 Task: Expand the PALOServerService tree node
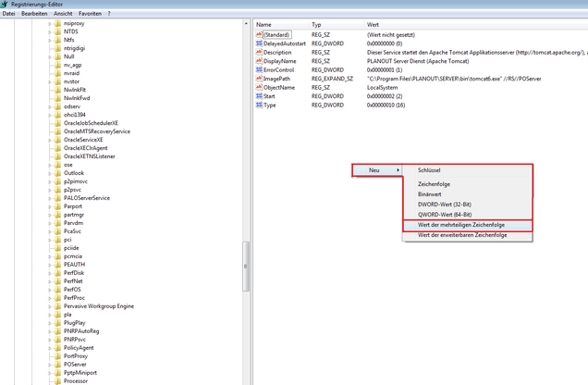tap(50, 198)
